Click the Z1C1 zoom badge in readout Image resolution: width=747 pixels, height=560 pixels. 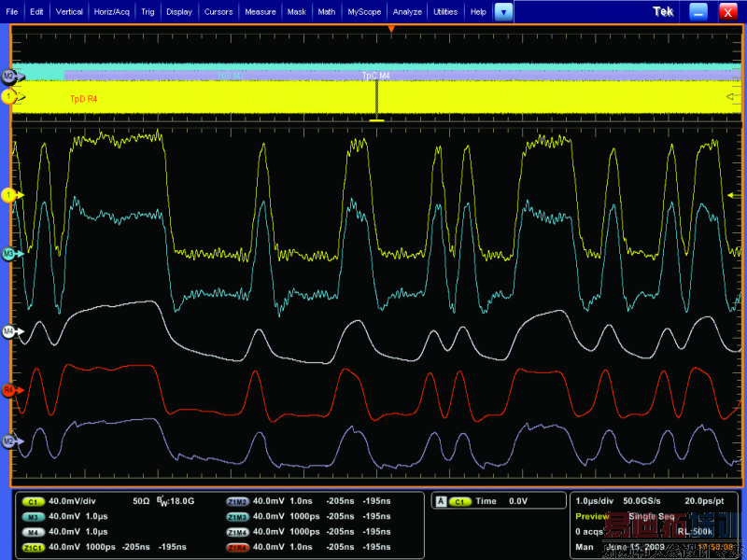point(34,546)
